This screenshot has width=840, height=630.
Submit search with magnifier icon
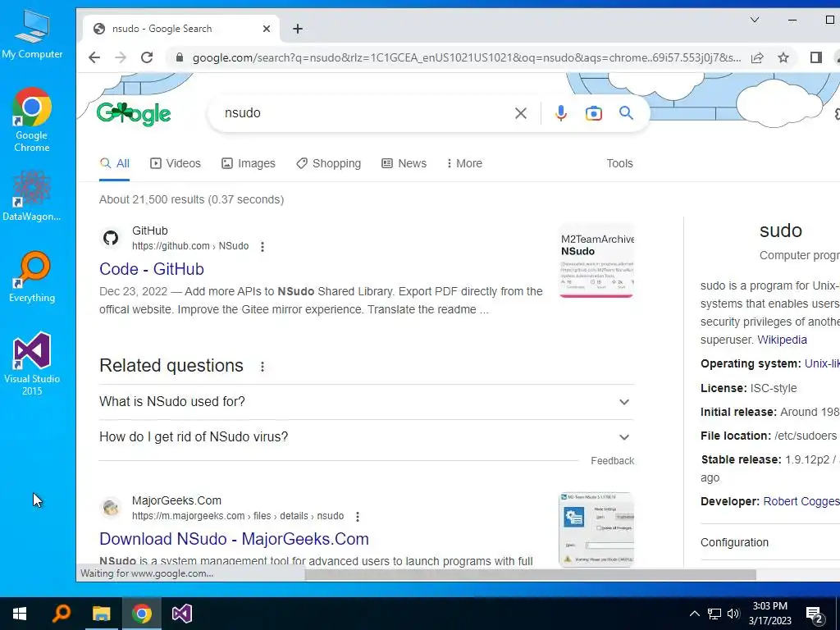626,113
